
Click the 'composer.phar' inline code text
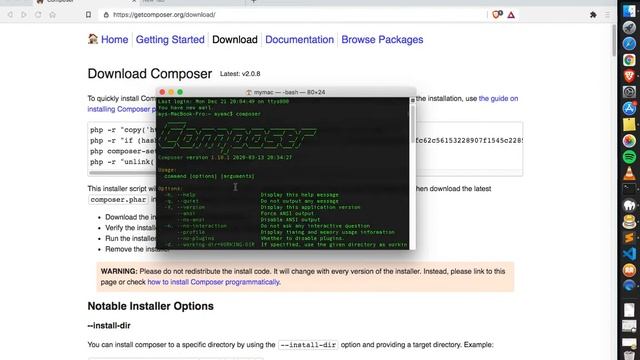[118, 200]
